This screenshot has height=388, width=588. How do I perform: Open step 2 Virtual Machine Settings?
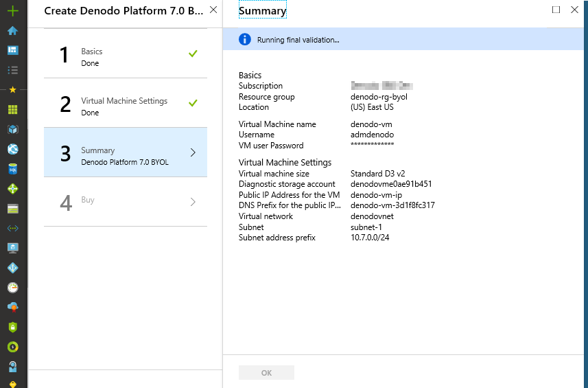pyautogui.click(x=126, y=103)
